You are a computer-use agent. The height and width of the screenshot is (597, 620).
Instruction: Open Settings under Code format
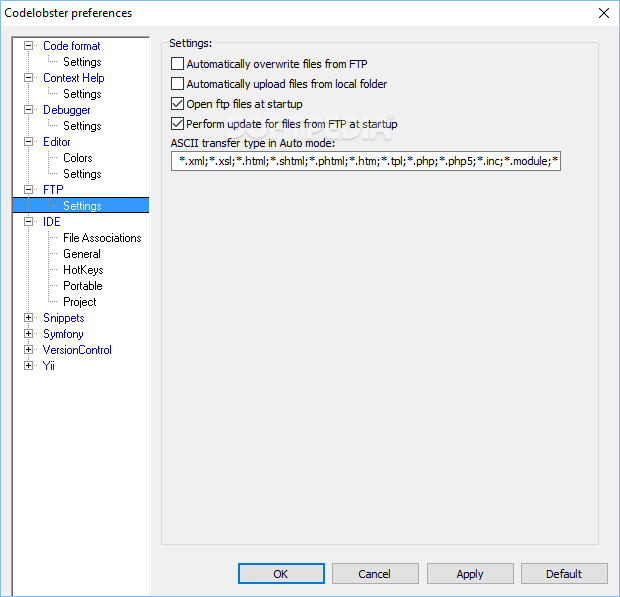coord(82,62)
